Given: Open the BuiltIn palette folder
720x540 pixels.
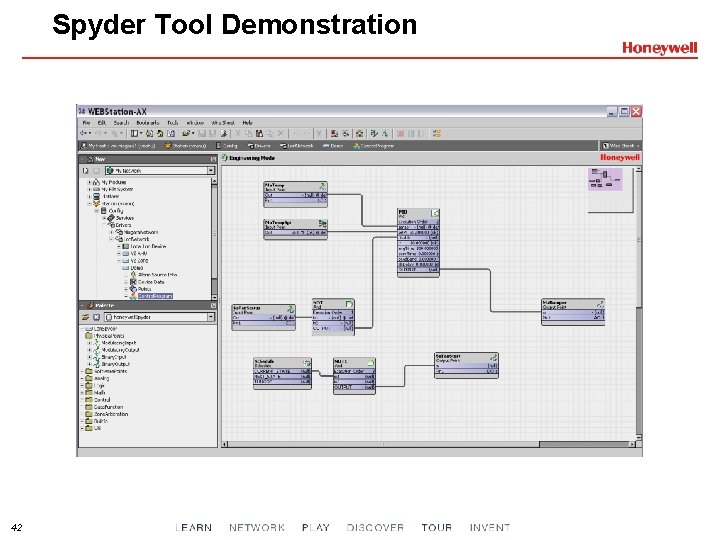Looking at the screenshot, I should click(101, 421).
